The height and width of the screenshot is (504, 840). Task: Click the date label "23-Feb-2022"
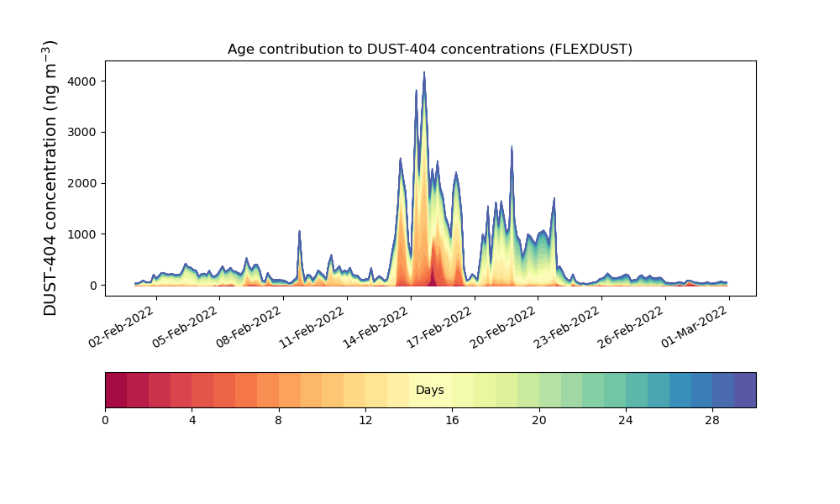tap(567, 328)
